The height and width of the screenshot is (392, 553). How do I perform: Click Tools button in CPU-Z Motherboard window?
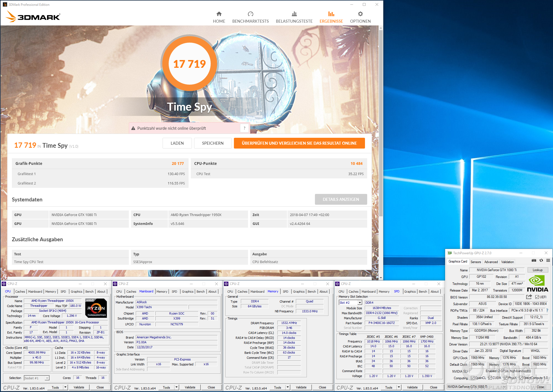(166, 387)
